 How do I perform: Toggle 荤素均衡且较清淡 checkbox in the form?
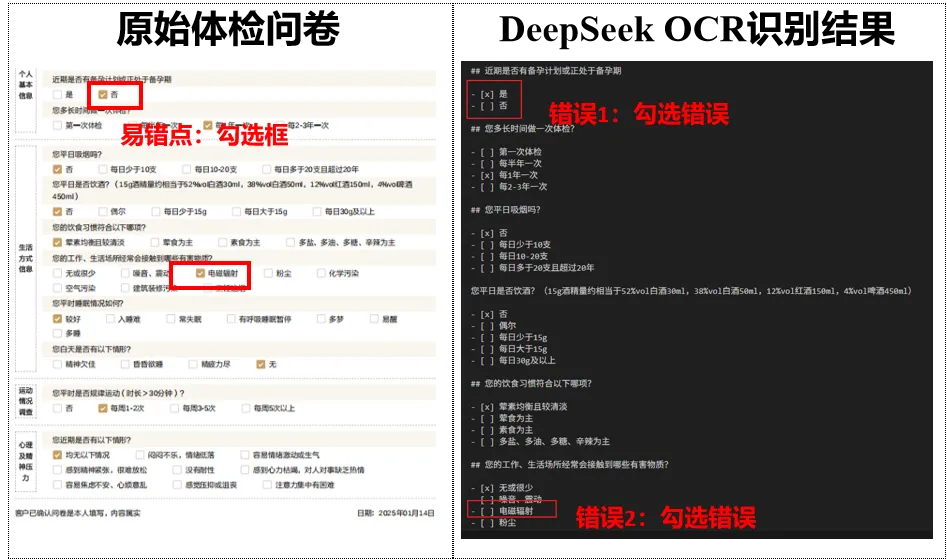coord(57,243)
